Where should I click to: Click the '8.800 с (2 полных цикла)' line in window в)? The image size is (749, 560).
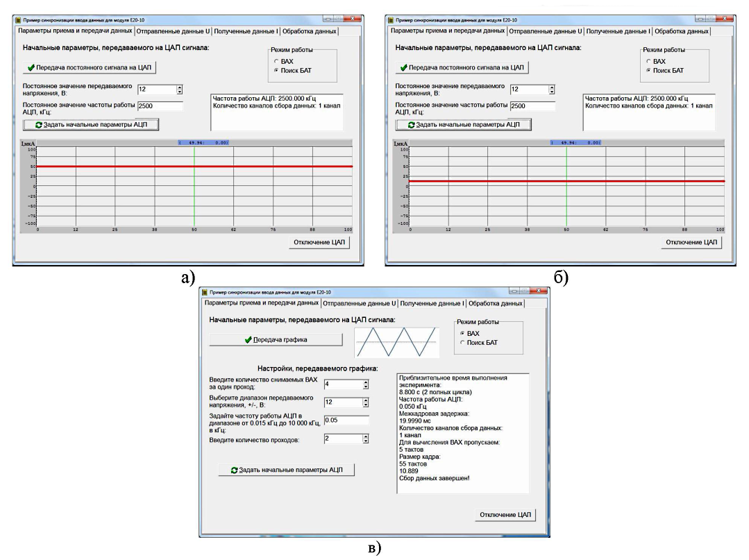point(435,392)
